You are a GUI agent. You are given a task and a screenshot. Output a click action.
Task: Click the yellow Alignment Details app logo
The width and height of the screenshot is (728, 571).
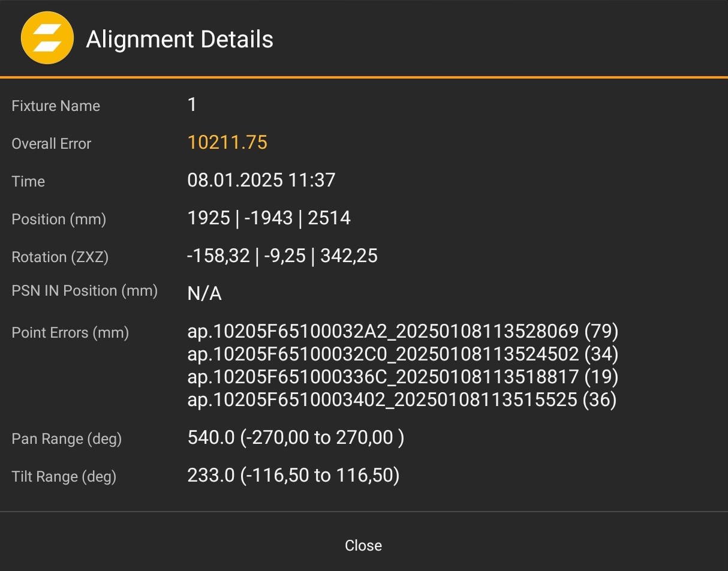tap(47, 37)
